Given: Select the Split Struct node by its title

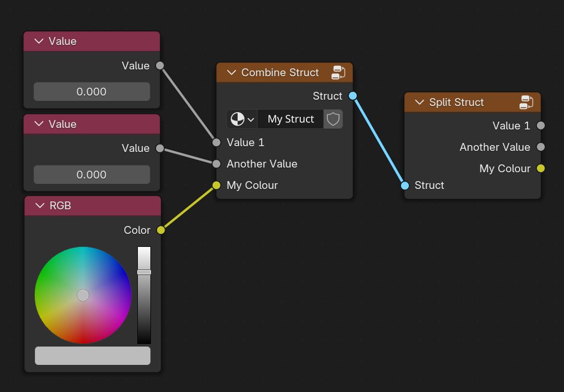Looking at the screenshot, I should pyautogui.click(x=456, y=102).
